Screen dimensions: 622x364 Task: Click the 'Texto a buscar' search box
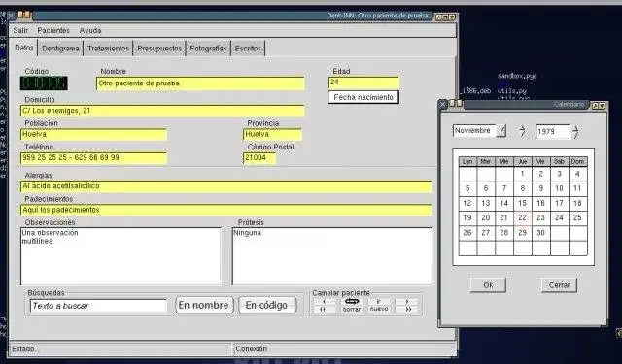(x=98, y=306)
